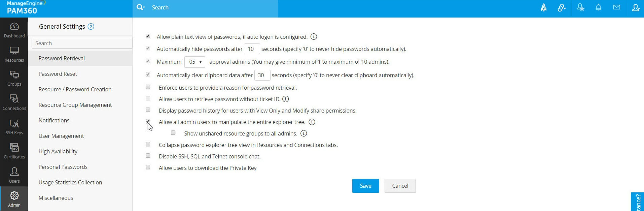The height and width of the screenshot is (211, 644).
Task: Show info for plain text view option
Action: 314,37
